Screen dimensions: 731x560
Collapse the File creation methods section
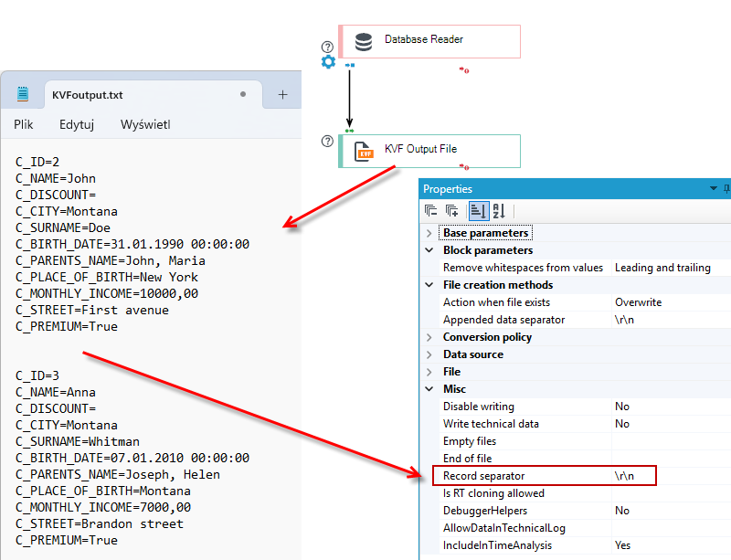tap(429, 284)
